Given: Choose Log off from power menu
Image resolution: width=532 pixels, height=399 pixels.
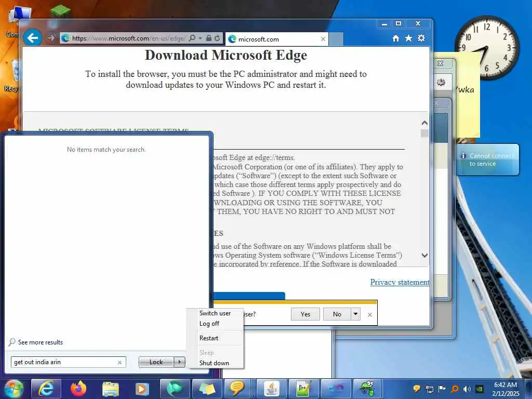Looking at the screenshot, I should pyautogui.click(x=209, y=324).
